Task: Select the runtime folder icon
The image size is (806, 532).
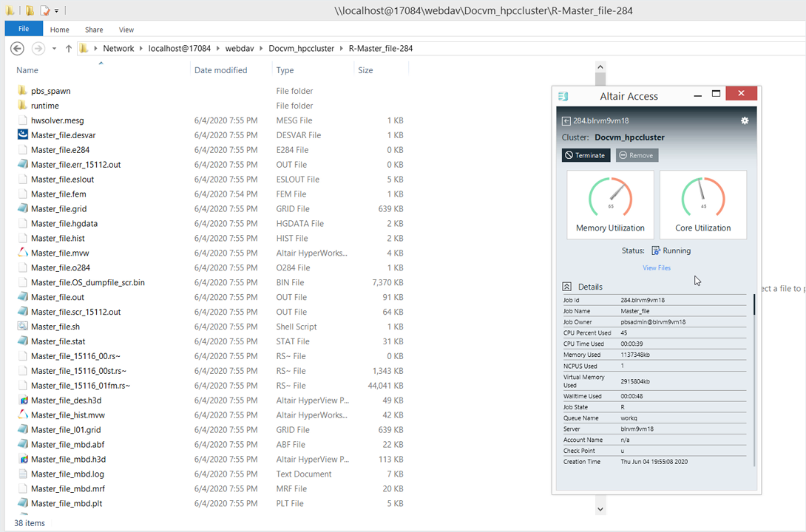Action: (22, 105)
